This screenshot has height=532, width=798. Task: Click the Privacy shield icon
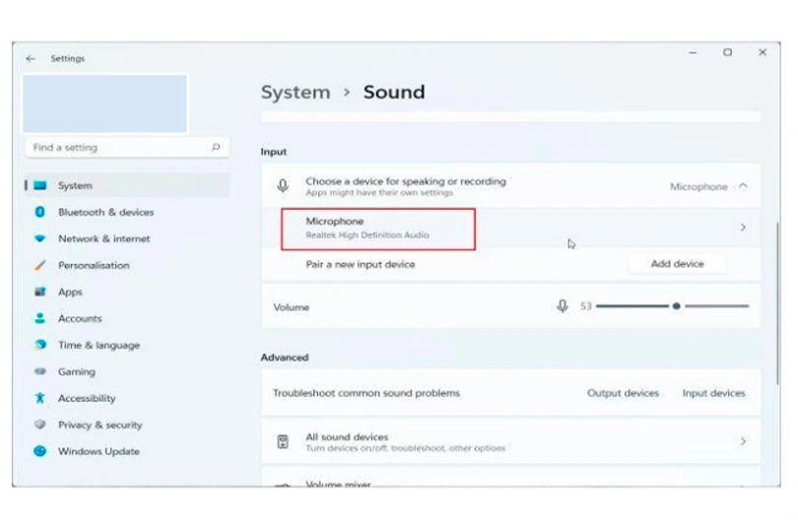[x=39, y=424]
